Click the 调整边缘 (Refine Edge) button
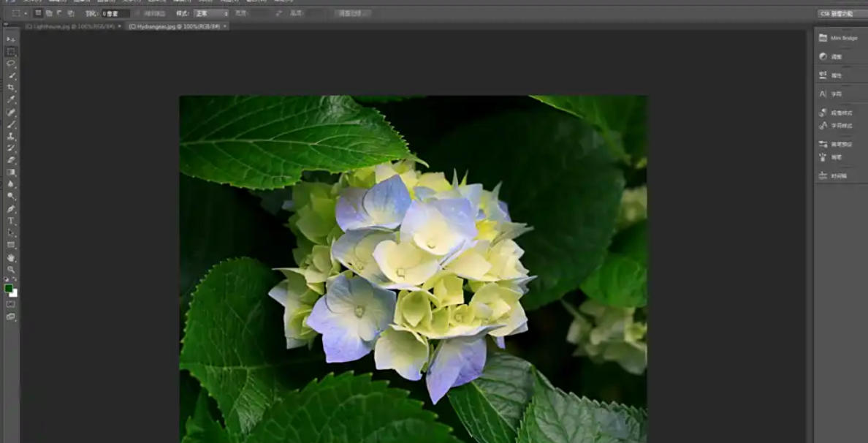868x443 pixels. coord(349,12)
